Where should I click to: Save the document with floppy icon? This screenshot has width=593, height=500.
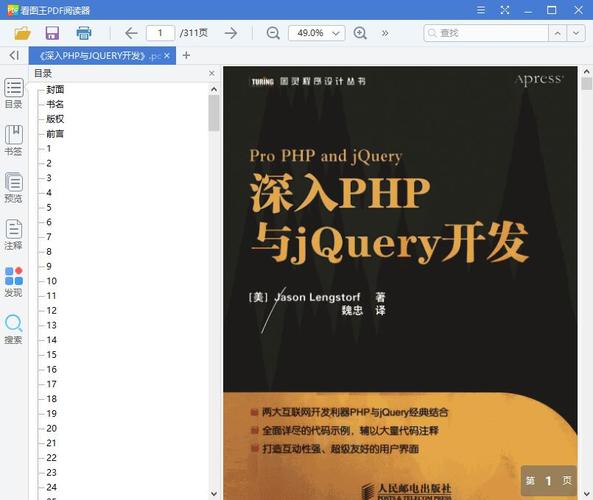[x=52, y=33]
